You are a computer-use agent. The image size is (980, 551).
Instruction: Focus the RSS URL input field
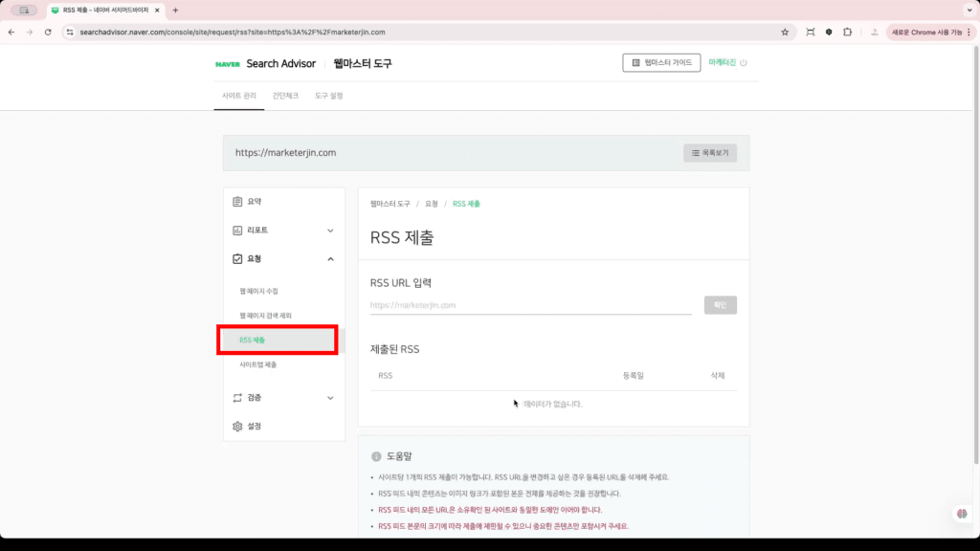coord(530,305)
